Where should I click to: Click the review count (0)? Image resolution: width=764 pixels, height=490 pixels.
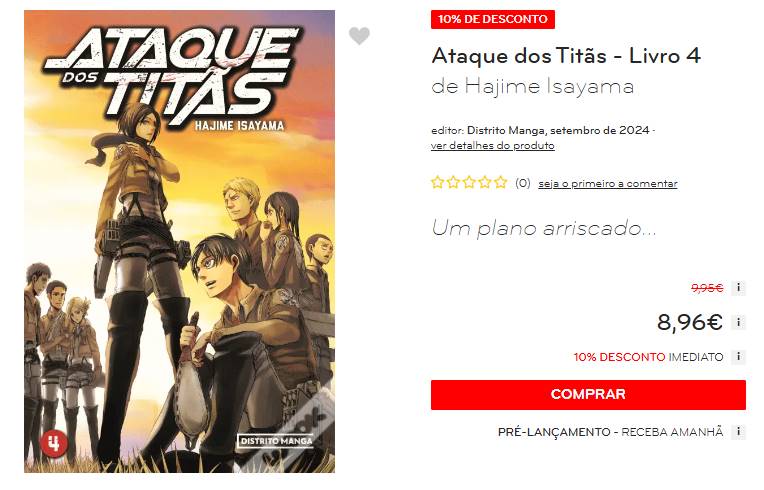523,184
